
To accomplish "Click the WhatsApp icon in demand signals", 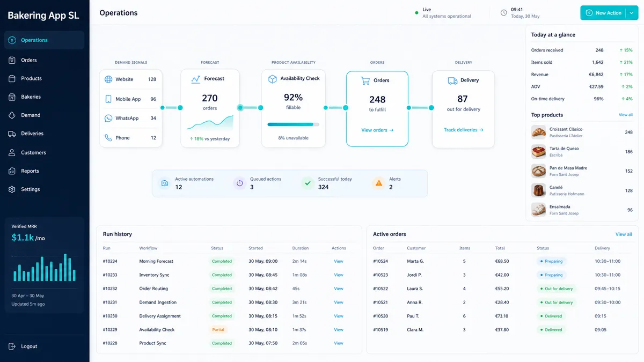I will click(108, 119).
